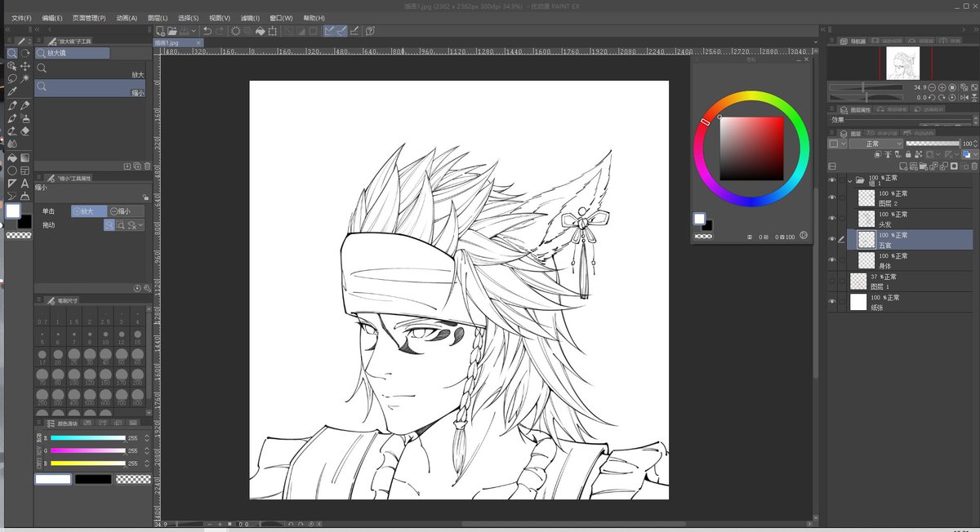Select the Text tool
980x532 pixels.
(25, 184)
